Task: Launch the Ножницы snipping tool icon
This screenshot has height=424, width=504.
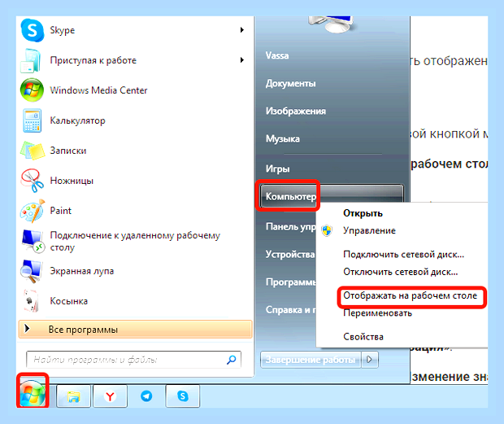Action: tap(33, 181)
